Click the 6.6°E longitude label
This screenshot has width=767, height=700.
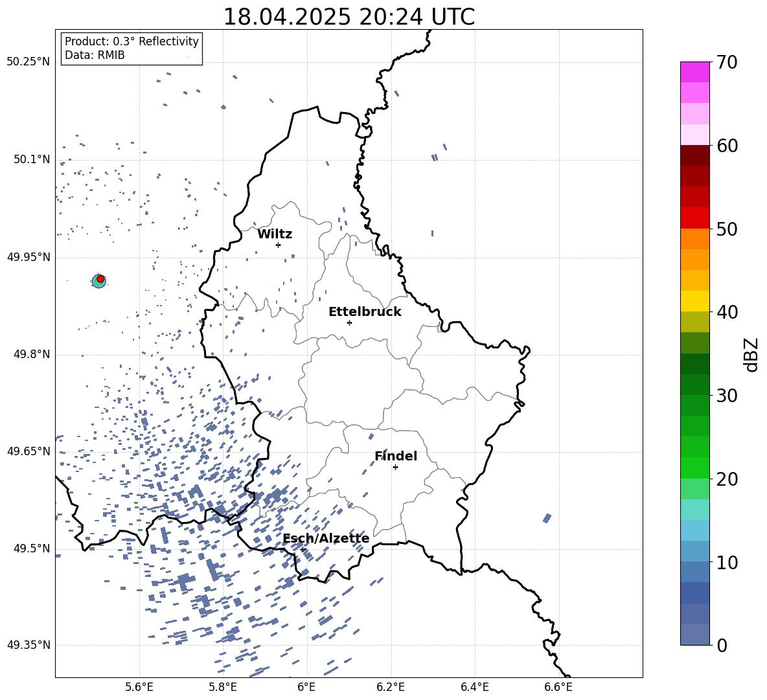(x=558, y=687)
